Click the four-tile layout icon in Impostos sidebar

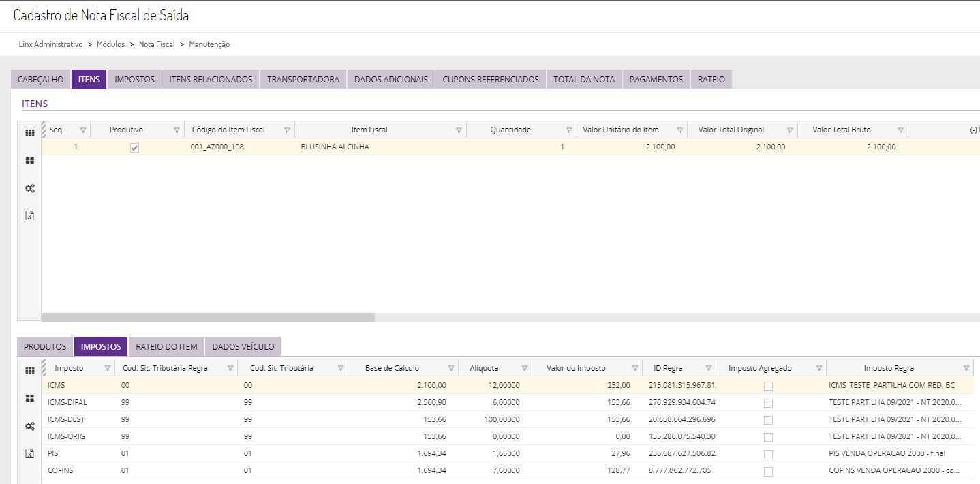click(x=29, y=398)
